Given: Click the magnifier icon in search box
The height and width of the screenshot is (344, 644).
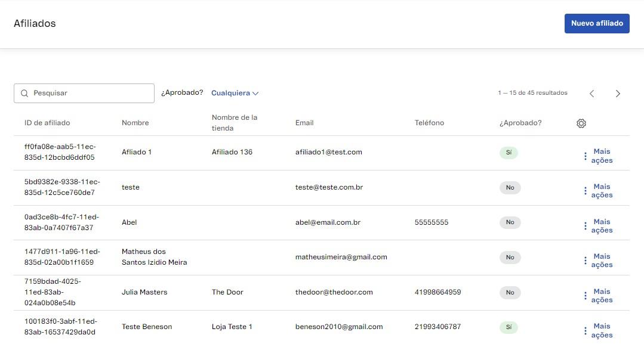Looking at the screenshot, I should point(24,94).
